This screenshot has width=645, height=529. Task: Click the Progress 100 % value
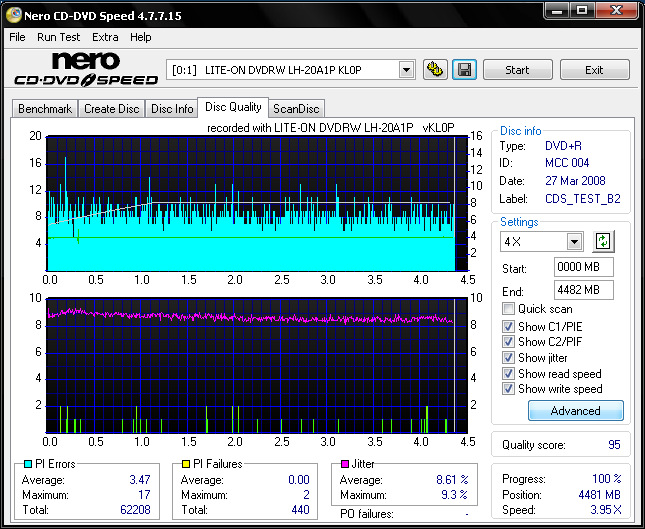pos(607,479)
